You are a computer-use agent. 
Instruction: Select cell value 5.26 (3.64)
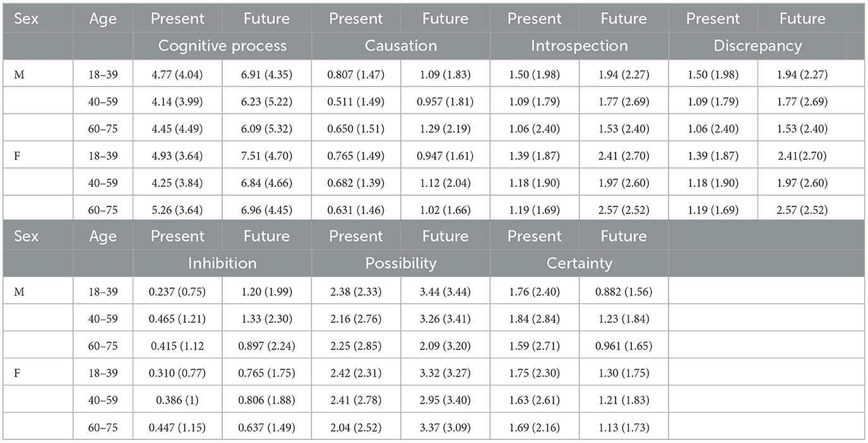177,209
